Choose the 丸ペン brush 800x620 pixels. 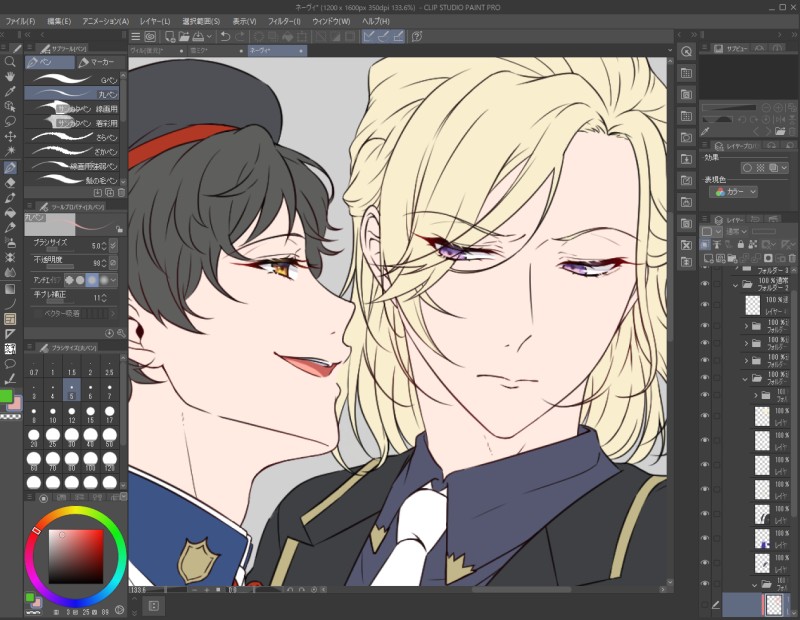point(72,93)
